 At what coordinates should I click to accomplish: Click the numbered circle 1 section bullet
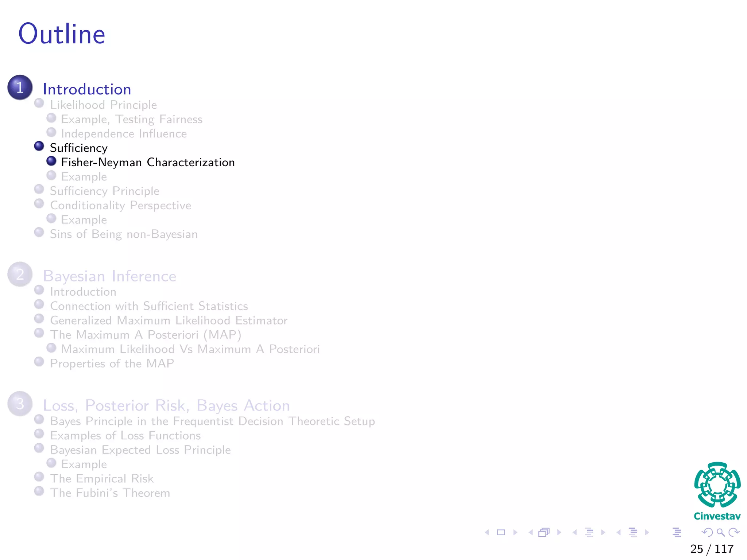pos(20,87)
